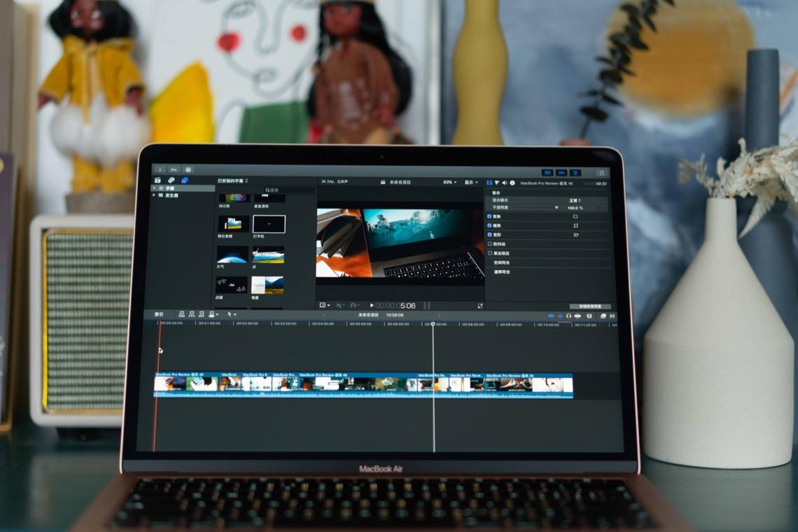Toggle the browser panel show/hide button

click(547, 173)
